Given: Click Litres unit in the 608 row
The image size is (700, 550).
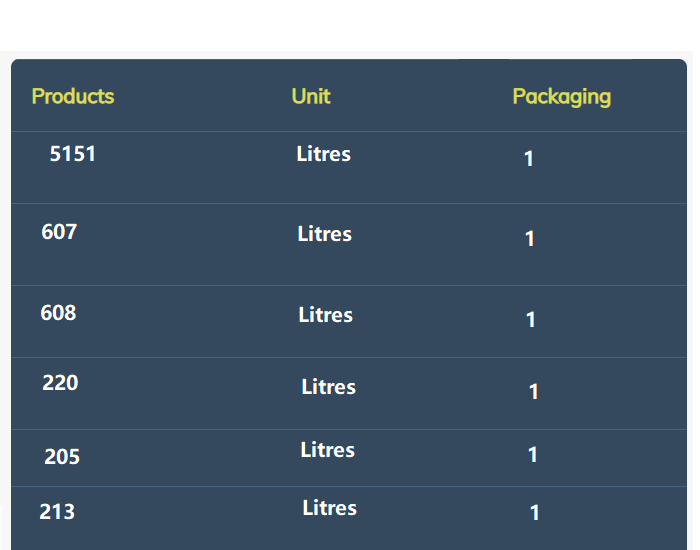Looking at the screenshot, I should [x=325, y=315].
